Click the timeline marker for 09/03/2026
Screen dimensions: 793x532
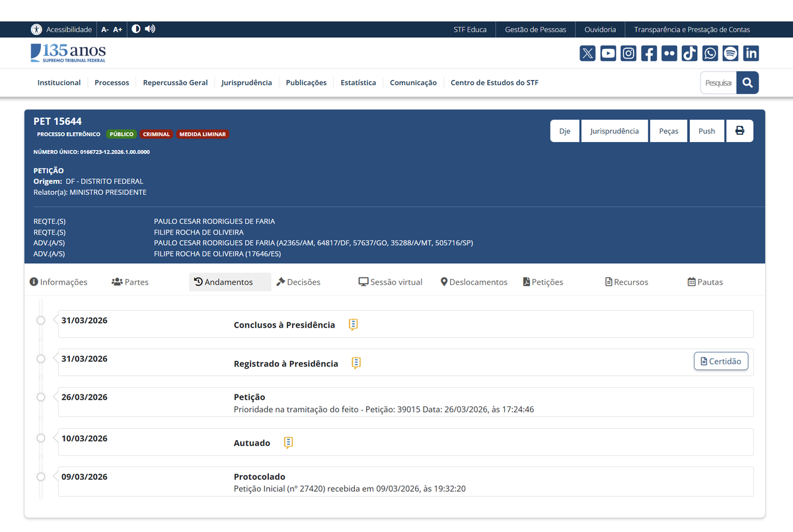41,476
